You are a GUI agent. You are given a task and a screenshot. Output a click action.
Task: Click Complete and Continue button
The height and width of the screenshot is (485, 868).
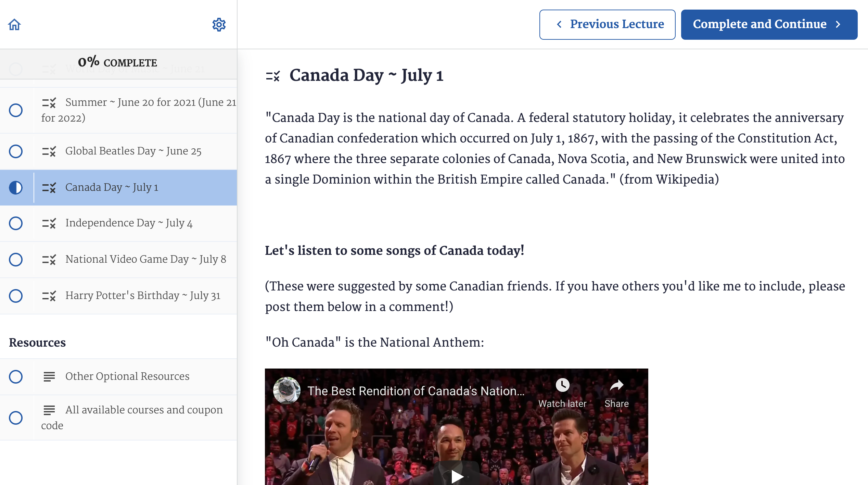[x=769, y=25]
